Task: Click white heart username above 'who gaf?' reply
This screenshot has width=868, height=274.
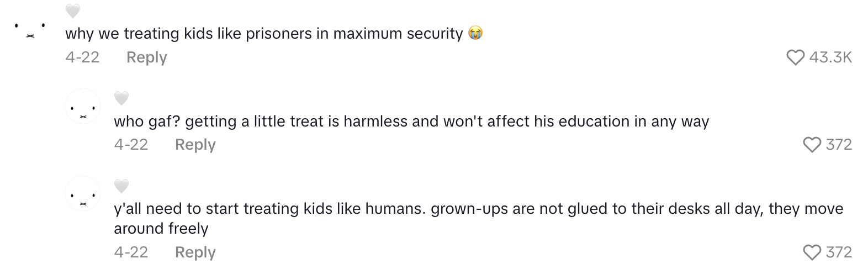Action: [121, 98]
